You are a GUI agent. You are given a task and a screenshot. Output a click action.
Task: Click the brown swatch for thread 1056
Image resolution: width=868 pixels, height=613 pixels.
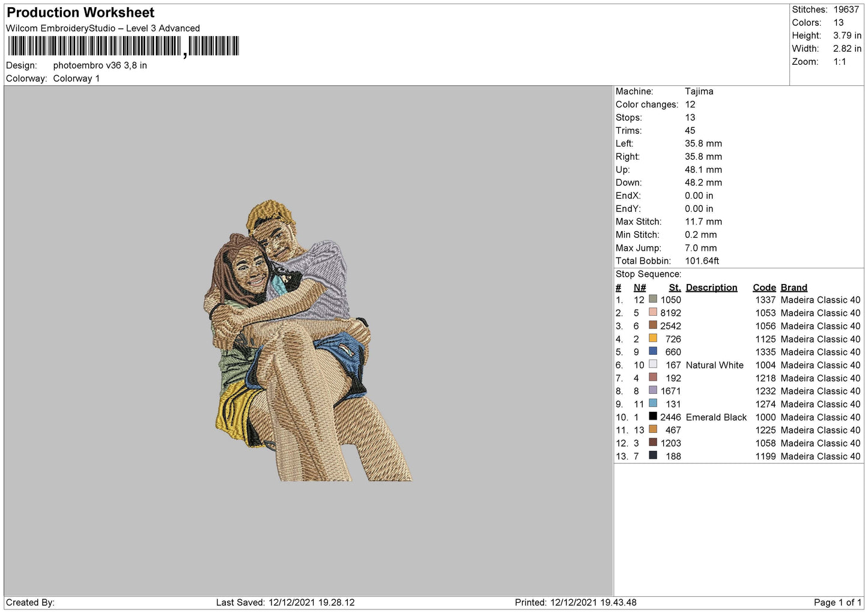[x=653, y=325]
